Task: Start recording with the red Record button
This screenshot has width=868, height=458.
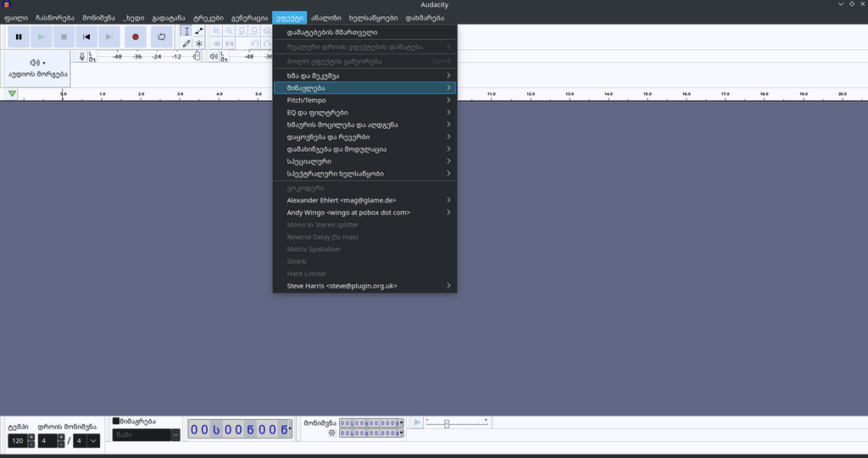Action: click(135, 36)
